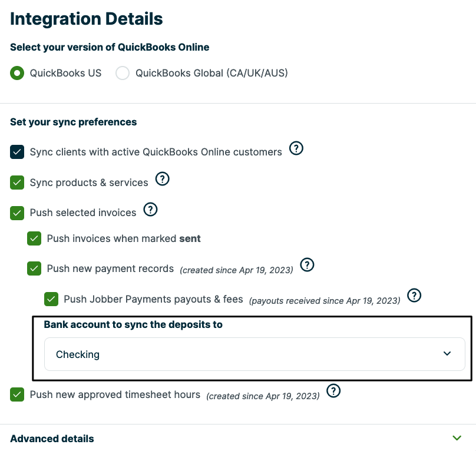
Task: View help for Jobber Payments payouts & fees
Action: pos(415,296)
